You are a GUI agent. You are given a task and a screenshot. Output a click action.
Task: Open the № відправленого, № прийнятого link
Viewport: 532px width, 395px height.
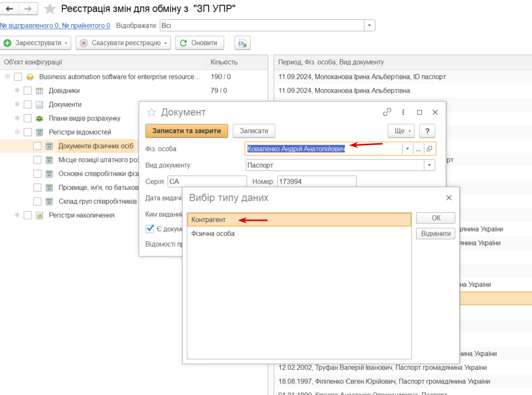[55, 25]
